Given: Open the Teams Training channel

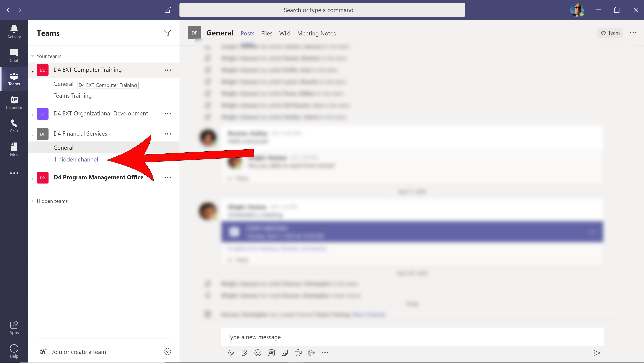Looking at the screenshot, I should (x=73, y=96).
